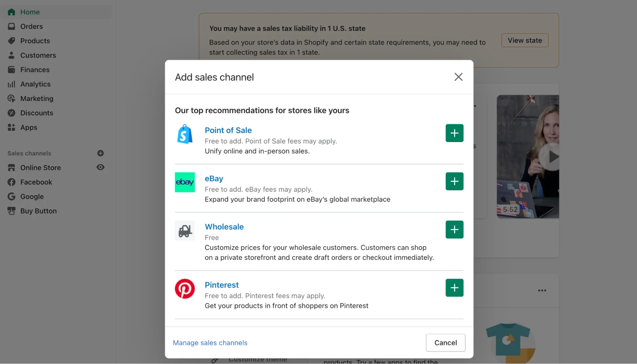The image size is (637, 364).
Task: Add the Point of Sale channel
Action: [454, 133]
